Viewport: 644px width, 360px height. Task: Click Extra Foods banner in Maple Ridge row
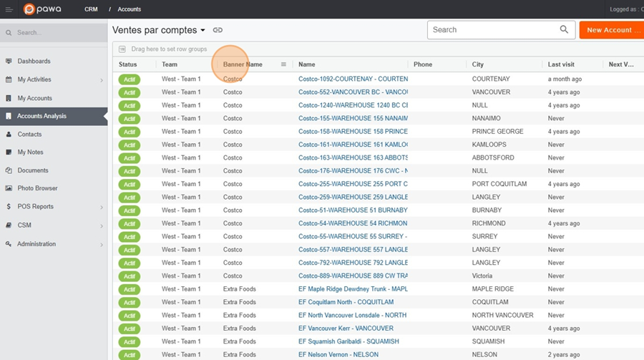tap(240, 289)
